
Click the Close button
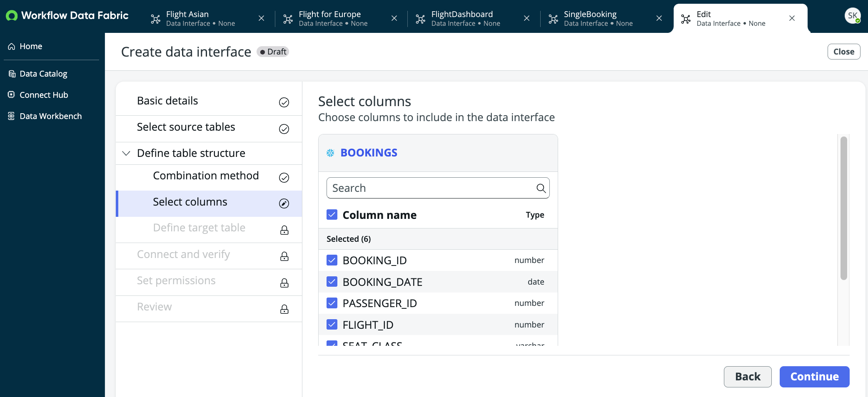click(x=844, y=52)
